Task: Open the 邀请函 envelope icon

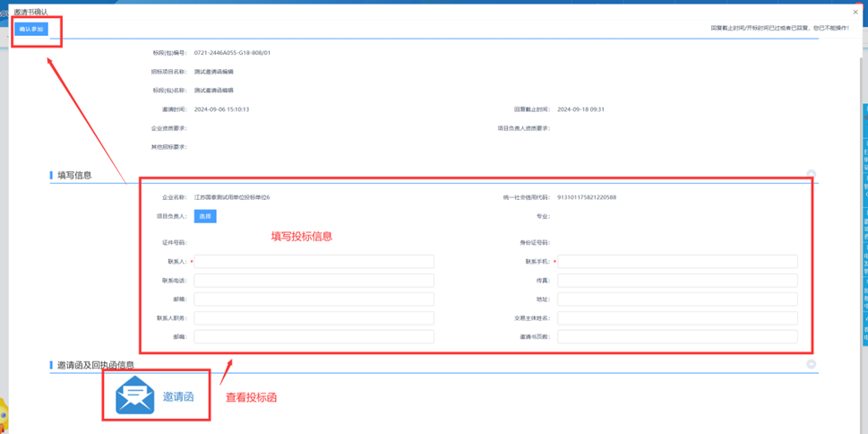Action: tap(134, 396)
